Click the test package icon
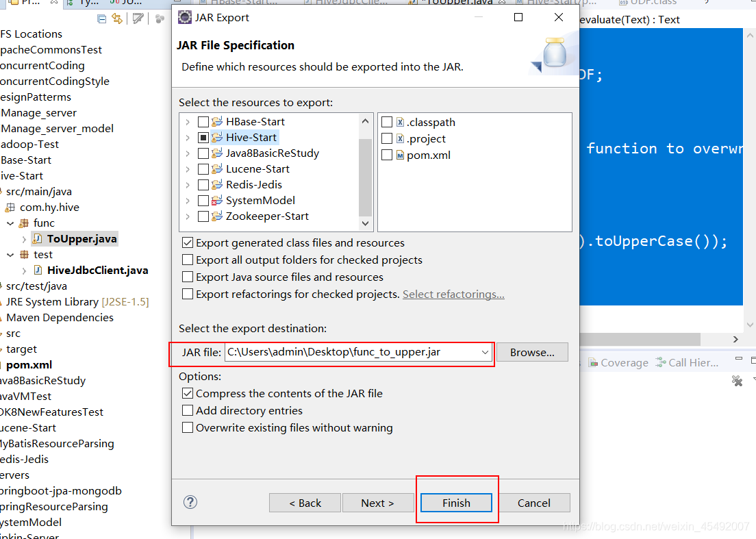This screenshot has width=756, height=539. click(x=23, y=255)
